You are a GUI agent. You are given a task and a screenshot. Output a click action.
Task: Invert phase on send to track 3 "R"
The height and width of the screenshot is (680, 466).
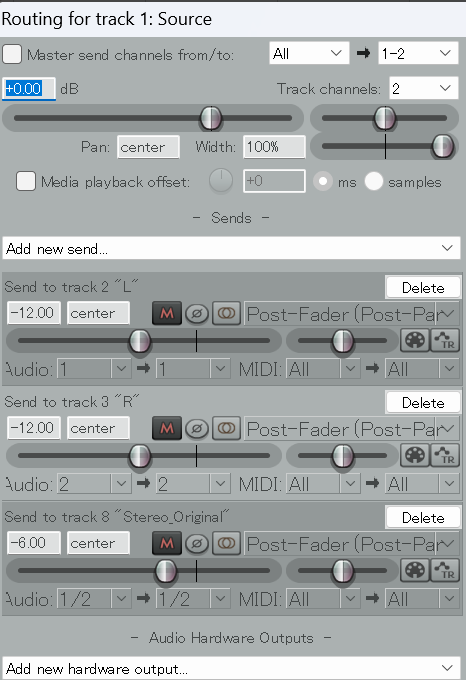[x=197, y=428]
